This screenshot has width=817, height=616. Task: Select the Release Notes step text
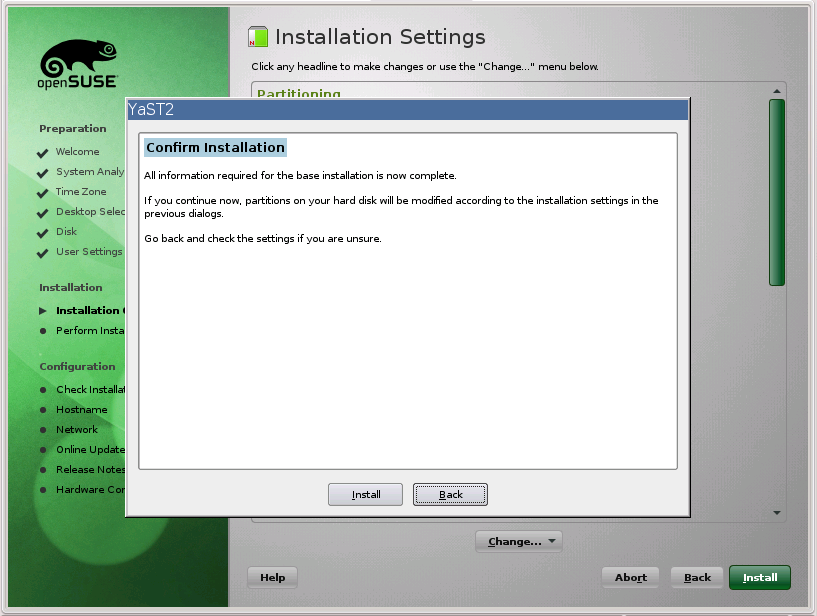point(90,470)
